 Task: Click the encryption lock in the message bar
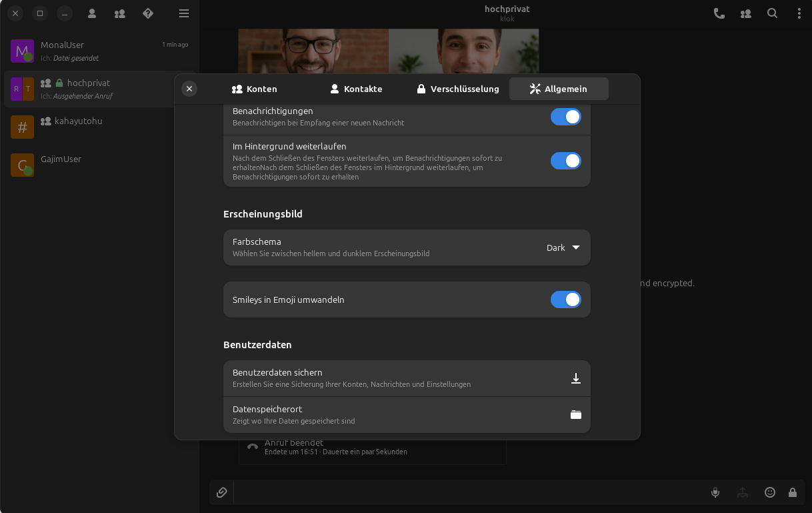793,492
